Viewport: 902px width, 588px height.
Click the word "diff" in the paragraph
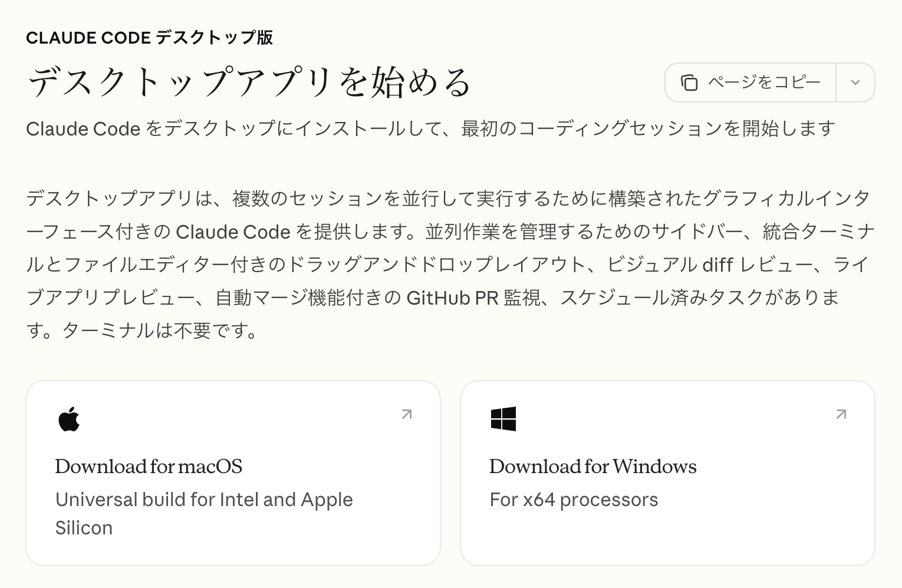717,265
